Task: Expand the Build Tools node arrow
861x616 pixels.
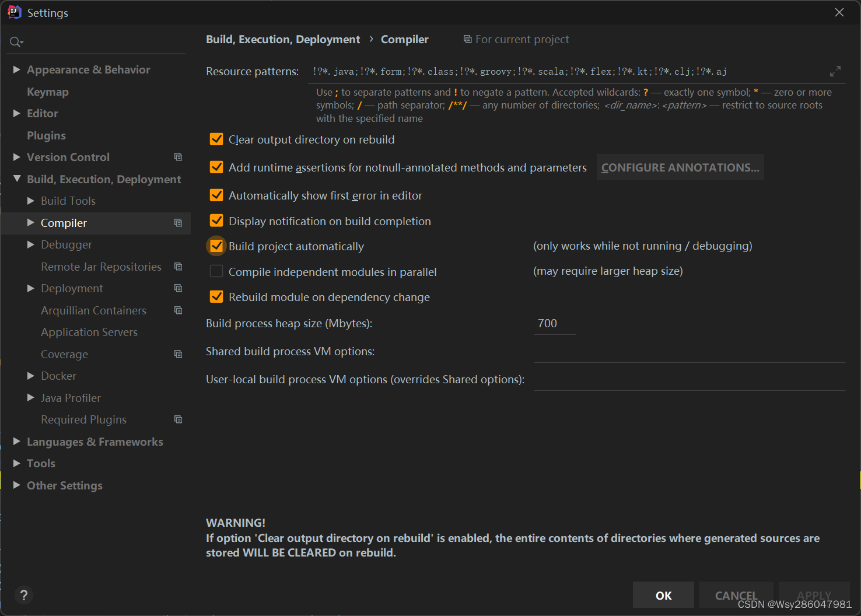Action: click(31, 201)
